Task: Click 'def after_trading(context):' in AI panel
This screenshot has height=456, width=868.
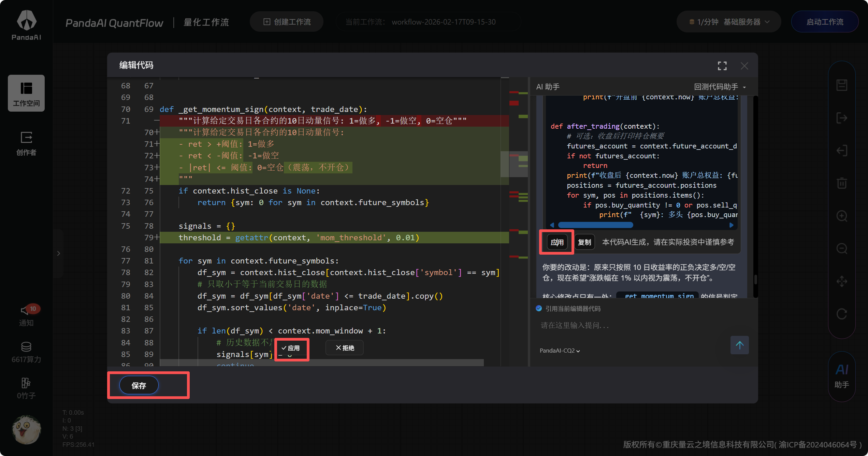Action: pyautogui.click(x=605, y=126)
